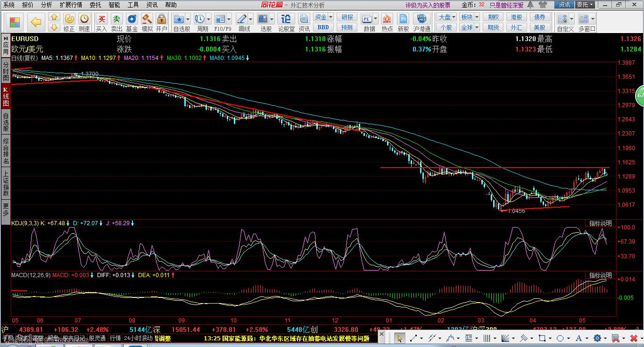Expand the 选股 stock picker dropdown arrow

(x=272, y=19)
